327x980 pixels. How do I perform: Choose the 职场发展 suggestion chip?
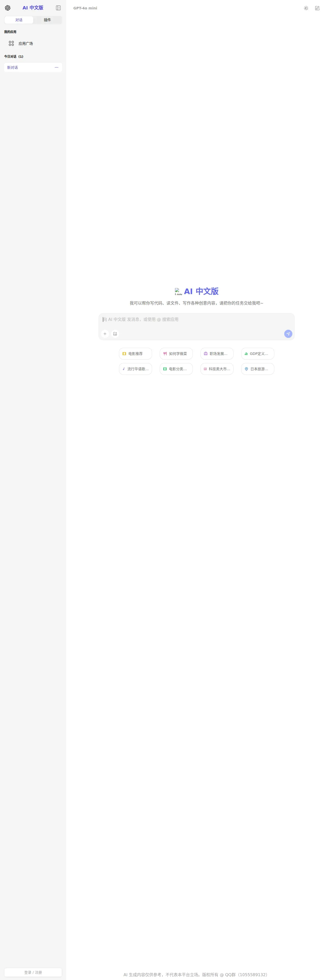click(217, 353)
